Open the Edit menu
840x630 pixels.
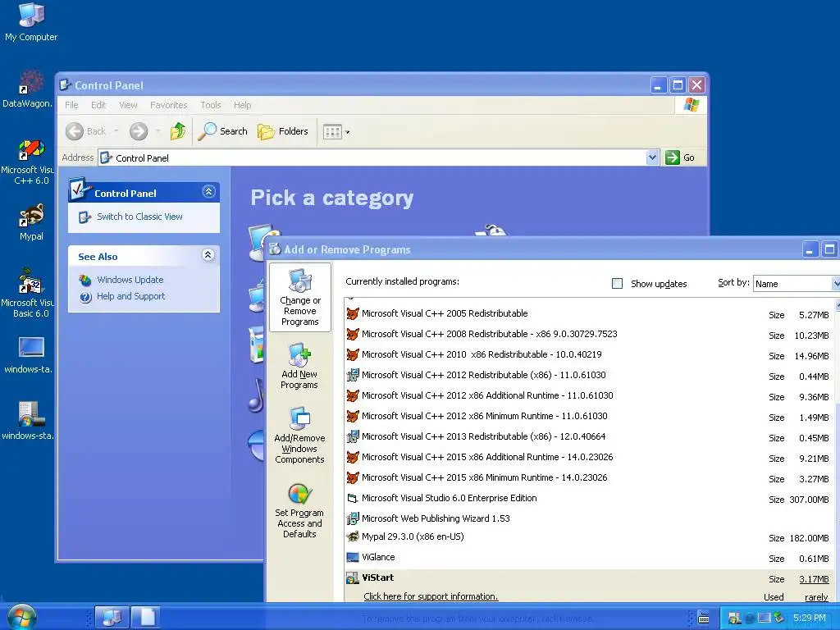click(98, 105)
